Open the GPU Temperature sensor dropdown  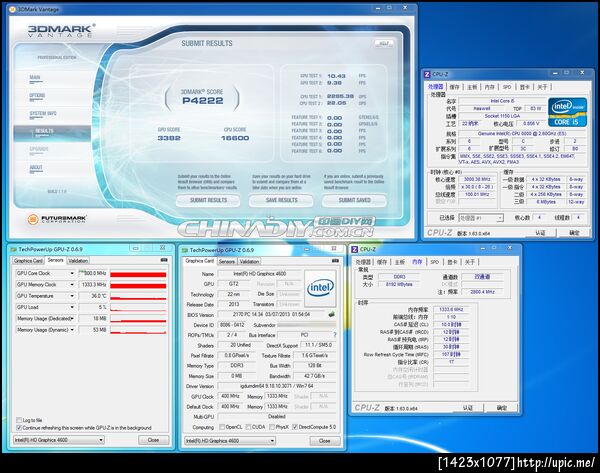pyautogui.click(x=72, y=296)
